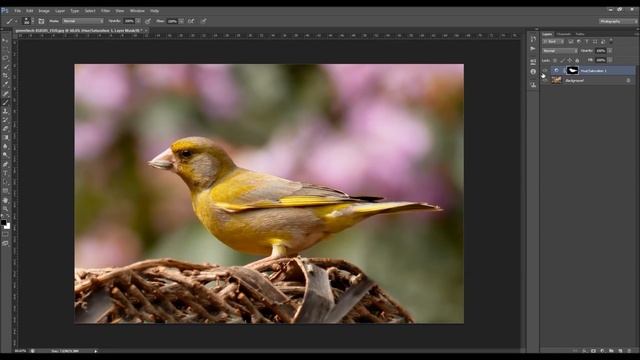The width and height of the screenshot is (640, 360).
Task: Select the Hue/Saturation layer mask thumbnail
Action: tap(573, 71)
